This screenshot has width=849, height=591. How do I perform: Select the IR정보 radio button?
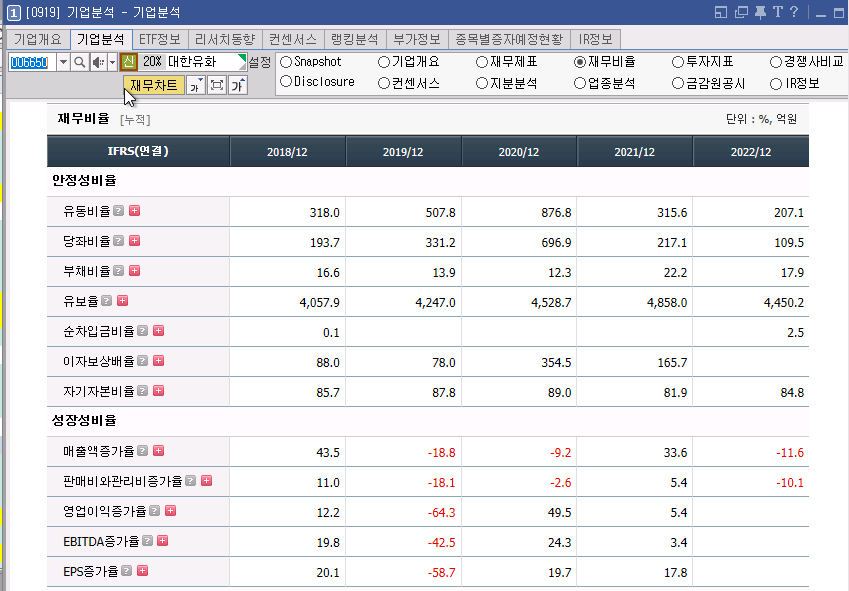click(x=776, y=84)
